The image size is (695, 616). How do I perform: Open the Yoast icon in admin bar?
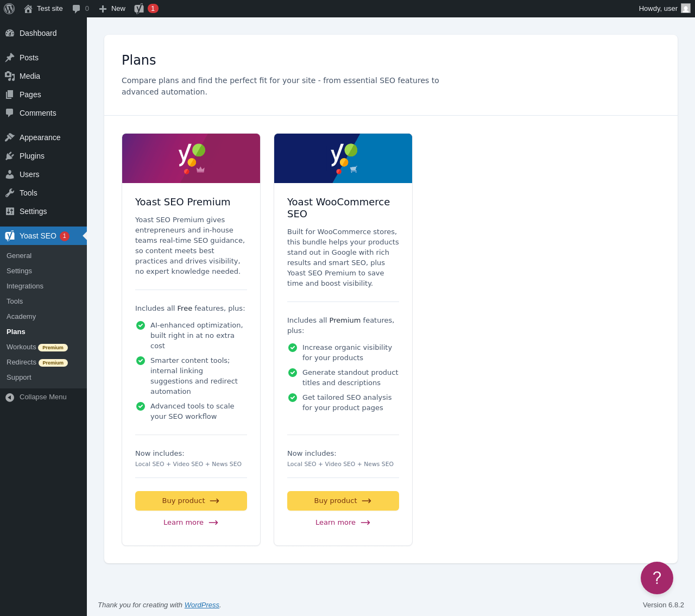[x=139, y=8]
